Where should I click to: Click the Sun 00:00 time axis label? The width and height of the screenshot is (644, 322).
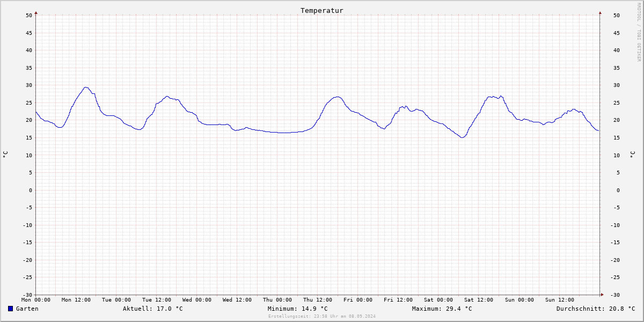click(519, 300)
